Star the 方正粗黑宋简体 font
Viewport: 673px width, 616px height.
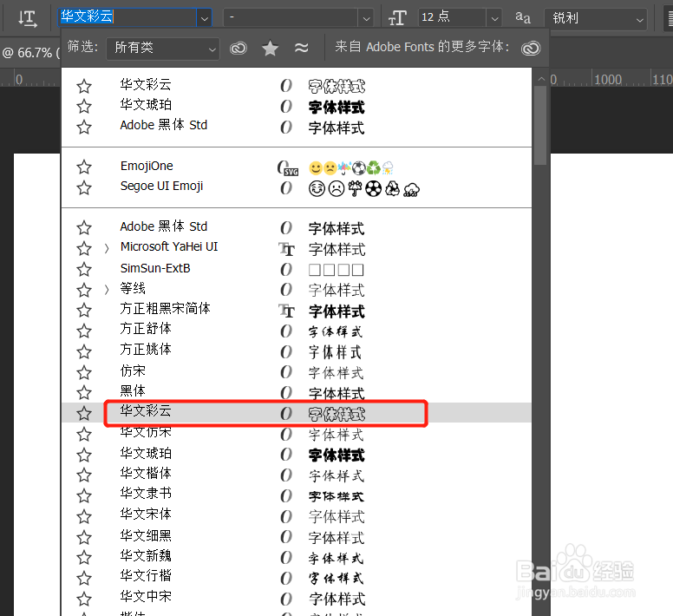click(x=84, y=310)
